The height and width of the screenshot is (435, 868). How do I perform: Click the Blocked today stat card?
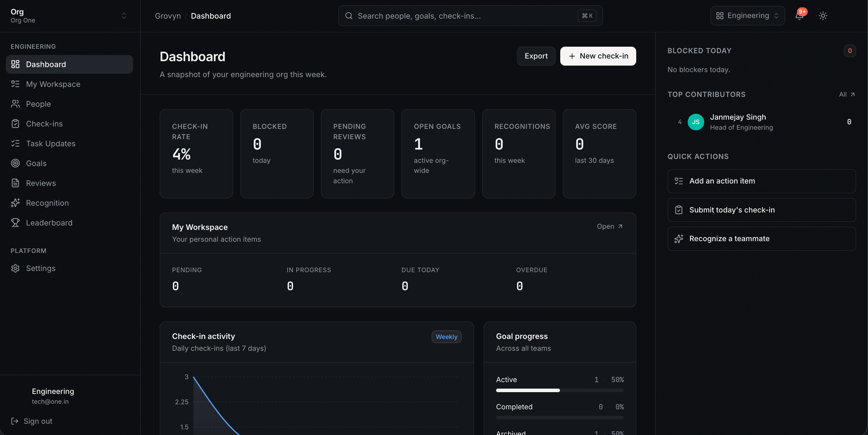coord(277,154)
